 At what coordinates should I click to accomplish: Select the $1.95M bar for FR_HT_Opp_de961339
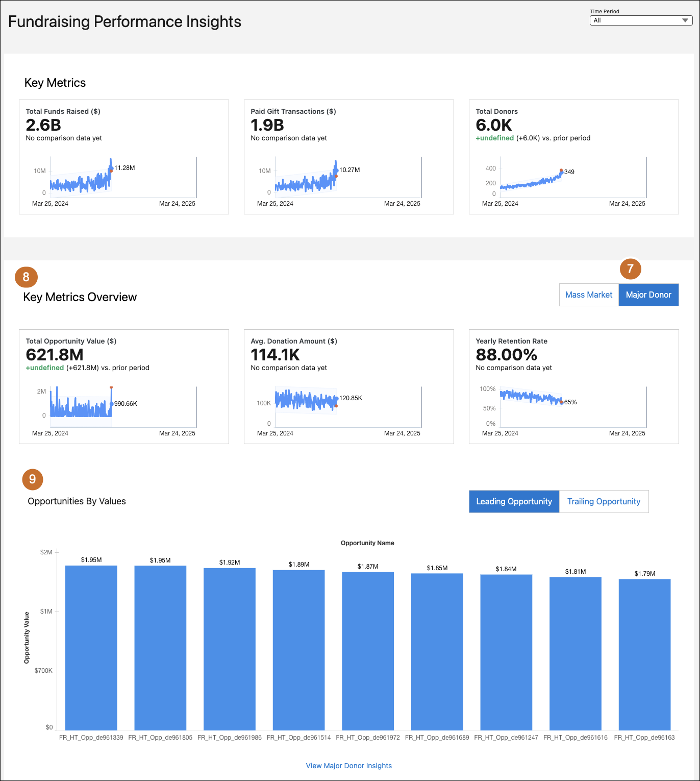[91, 648]
